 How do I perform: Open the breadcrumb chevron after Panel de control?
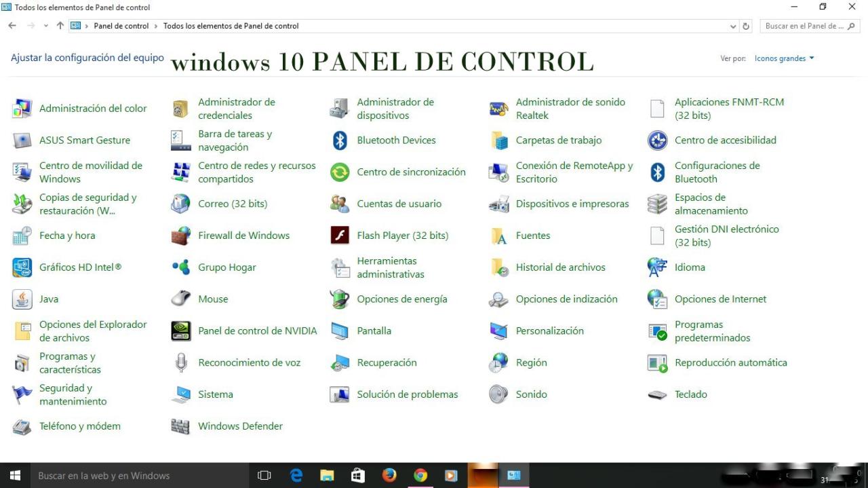[x=157, y=26]
